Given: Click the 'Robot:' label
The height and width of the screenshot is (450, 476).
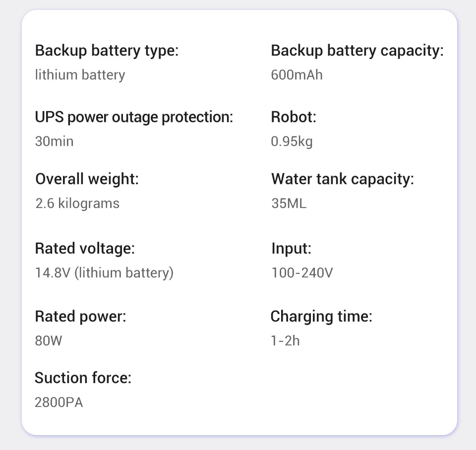Looking at the screenshot, I should pos(294,117).
